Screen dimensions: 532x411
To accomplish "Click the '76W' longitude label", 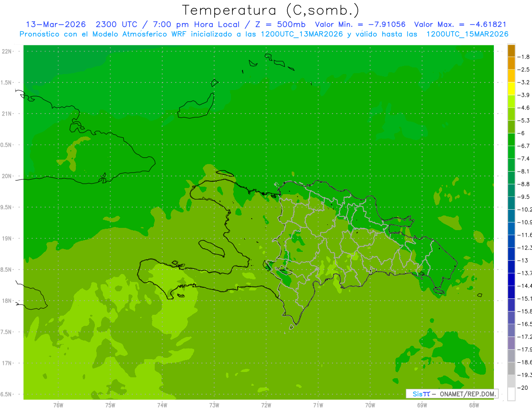I will (58, 405).
